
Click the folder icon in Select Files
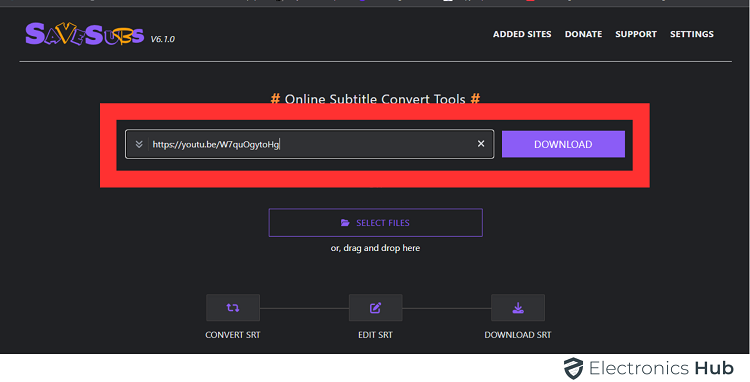coord(345,223)
